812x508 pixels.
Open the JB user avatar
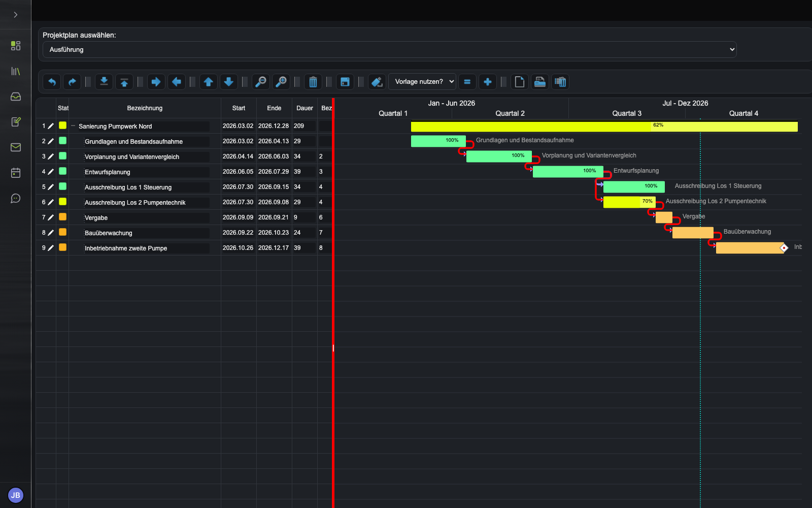coord(16,495)
